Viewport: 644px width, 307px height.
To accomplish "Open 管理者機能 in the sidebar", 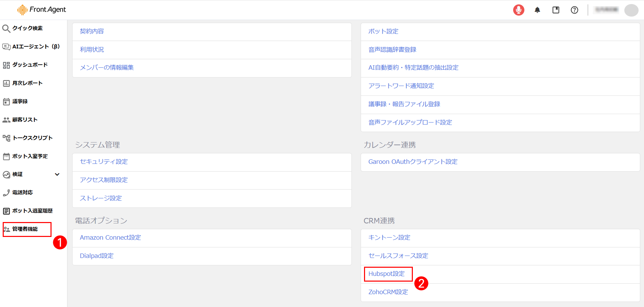I will pyautogui.click(x=25, y=229).
